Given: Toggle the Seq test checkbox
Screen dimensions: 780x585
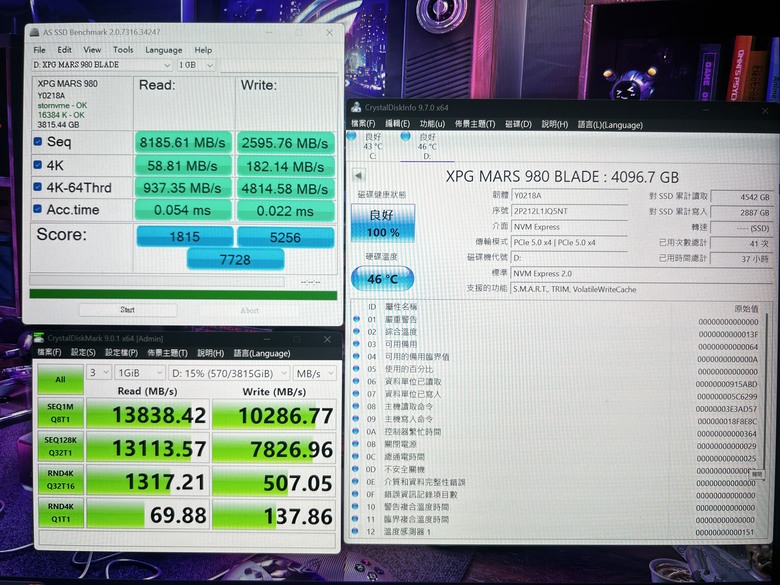Looking at the screenshot, I should [38, 141].
